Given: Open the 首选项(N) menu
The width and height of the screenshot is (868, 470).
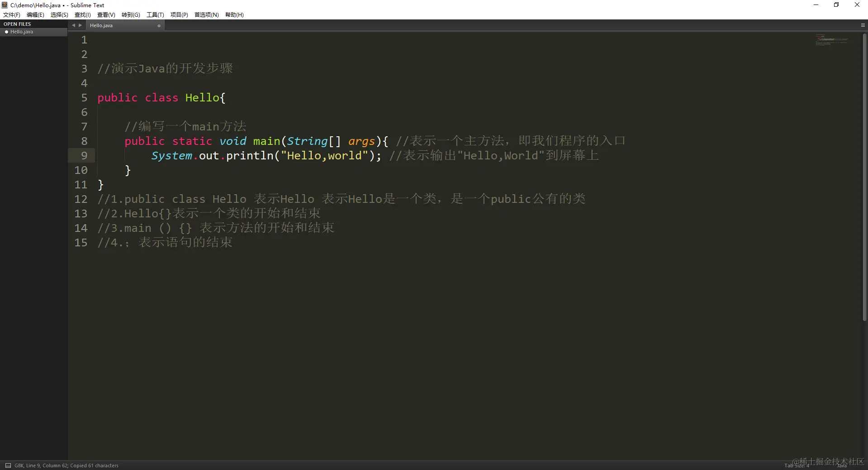Looking at the screenshot, I should point(206,14).
